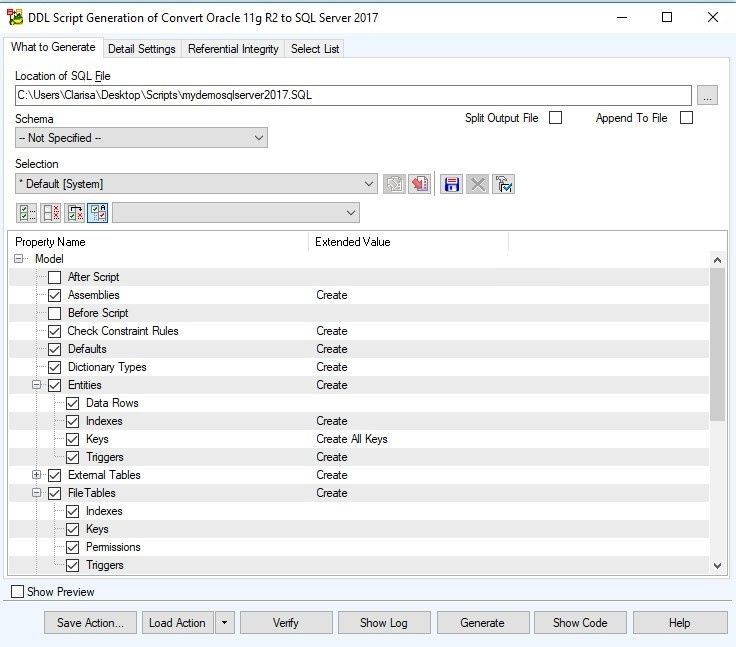Open the Schema dropdown

pos(141,138)
